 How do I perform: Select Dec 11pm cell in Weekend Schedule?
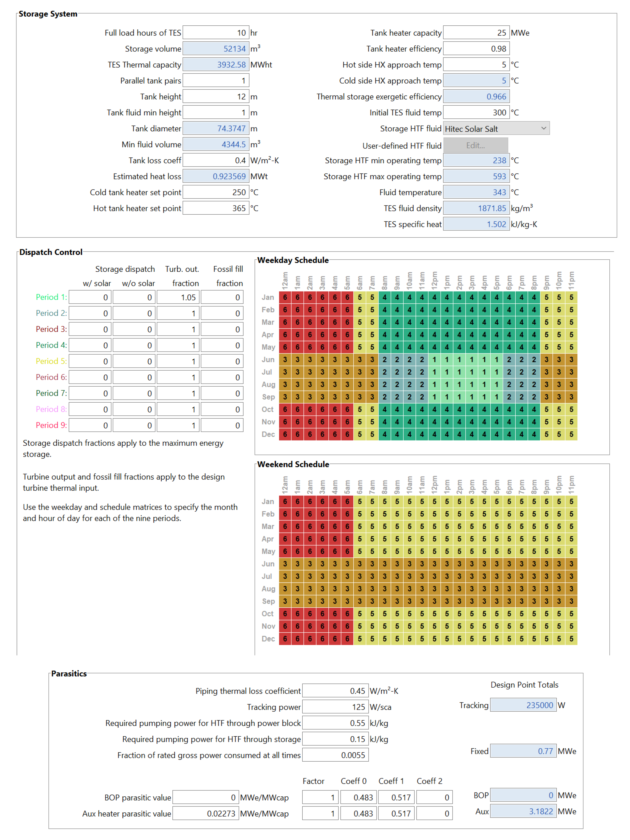571,639
